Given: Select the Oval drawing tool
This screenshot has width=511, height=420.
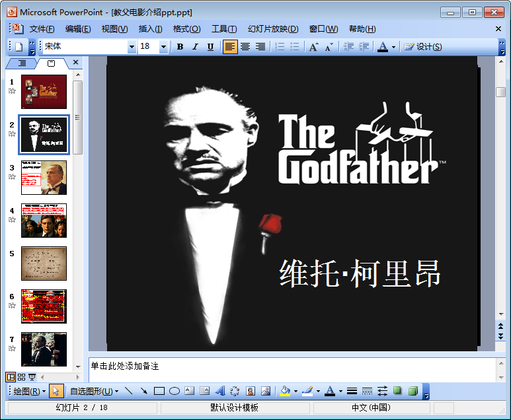Looking at the screenshot, I should pos(175,391).
